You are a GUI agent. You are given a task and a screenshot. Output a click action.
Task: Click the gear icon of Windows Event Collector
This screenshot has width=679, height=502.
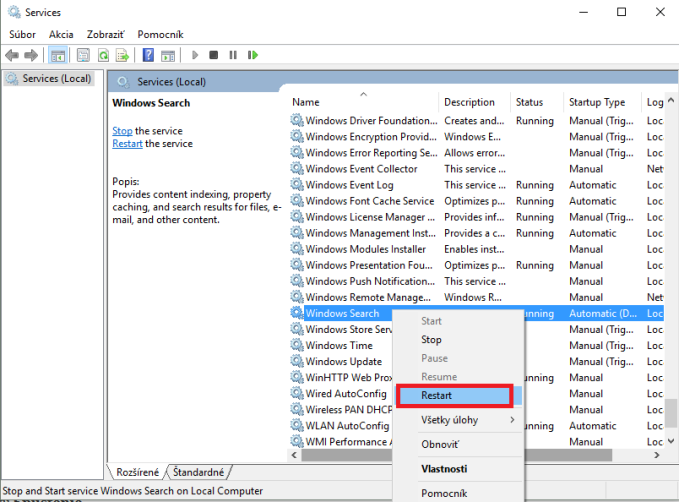click(297, 168)
